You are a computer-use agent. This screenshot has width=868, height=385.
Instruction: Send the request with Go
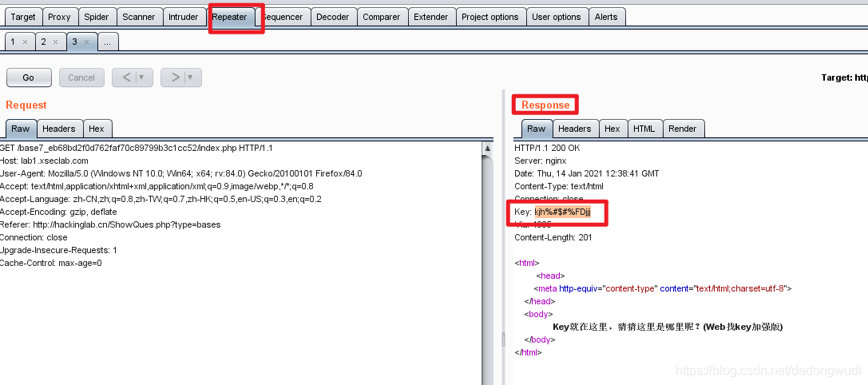point(29,77)
